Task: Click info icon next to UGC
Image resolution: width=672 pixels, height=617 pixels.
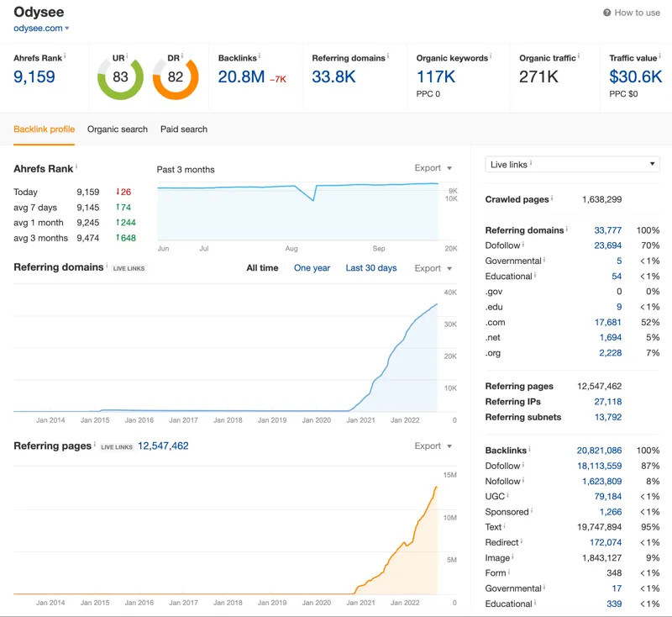Action: tap(507, 495)
